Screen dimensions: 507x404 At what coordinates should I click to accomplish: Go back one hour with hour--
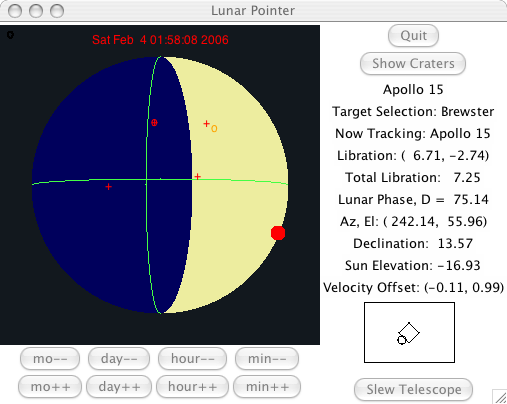click(x=192, y=359)
